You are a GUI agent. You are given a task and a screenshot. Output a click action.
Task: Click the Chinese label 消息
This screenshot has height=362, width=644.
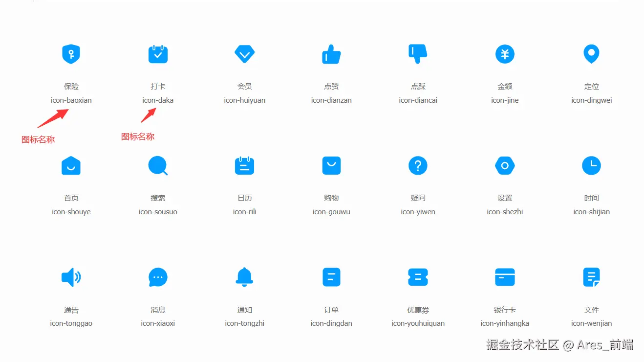(x=158, y=310)
